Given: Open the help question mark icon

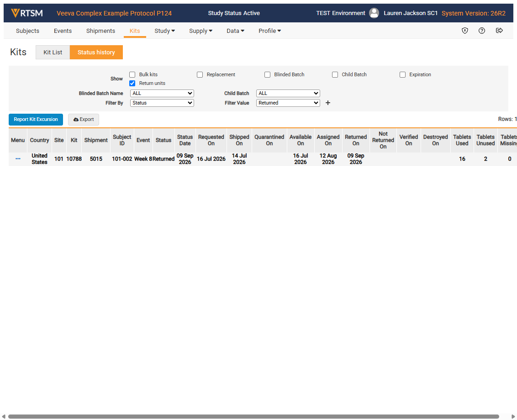Looking at the screenshot, I should point(482,31).
